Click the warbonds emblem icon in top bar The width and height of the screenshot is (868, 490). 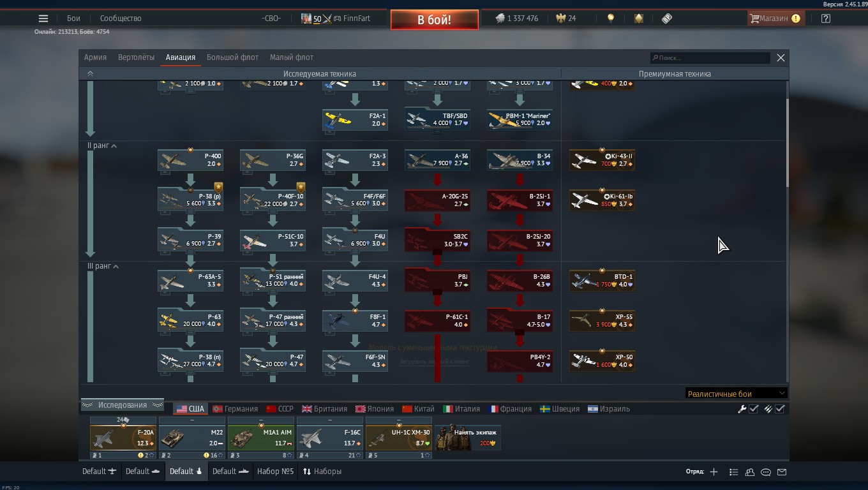click(638, 19)
